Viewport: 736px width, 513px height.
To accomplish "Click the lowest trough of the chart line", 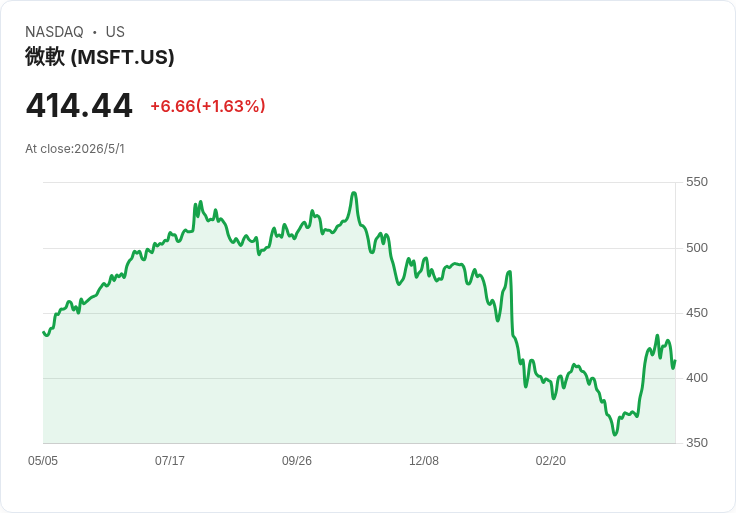I will [615, 434].
